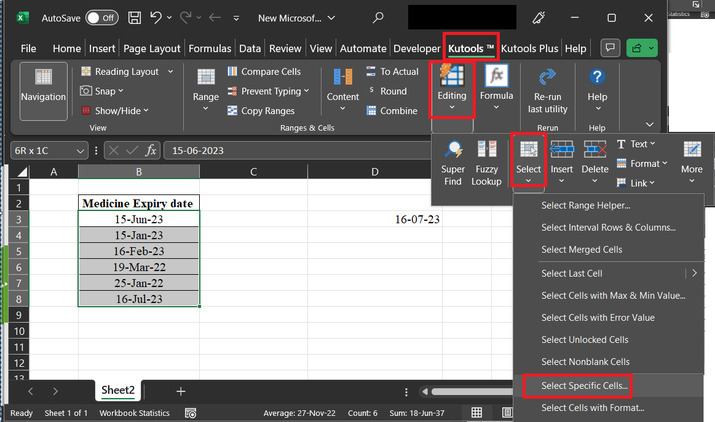Viewport: 715px width, 422px height.
Task: Select the Medicine Expiry date header cell
Action: 139,203
